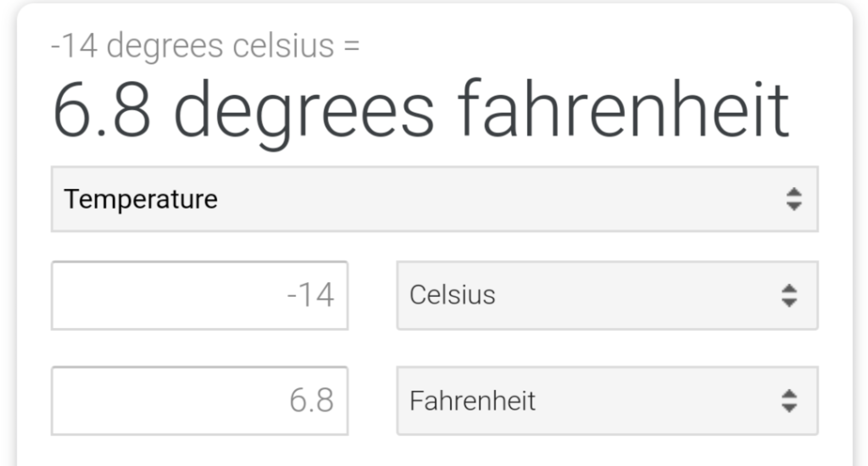The height and width of the screenshot is (466, 868).
Task: Click the Fahrenheit selector's up-down arrow icon
Action: click(789, 401)
